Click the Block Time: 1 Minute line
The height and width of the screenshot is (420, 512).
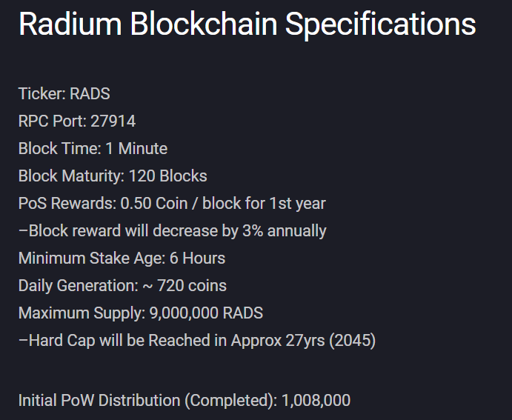coord(93,149)
